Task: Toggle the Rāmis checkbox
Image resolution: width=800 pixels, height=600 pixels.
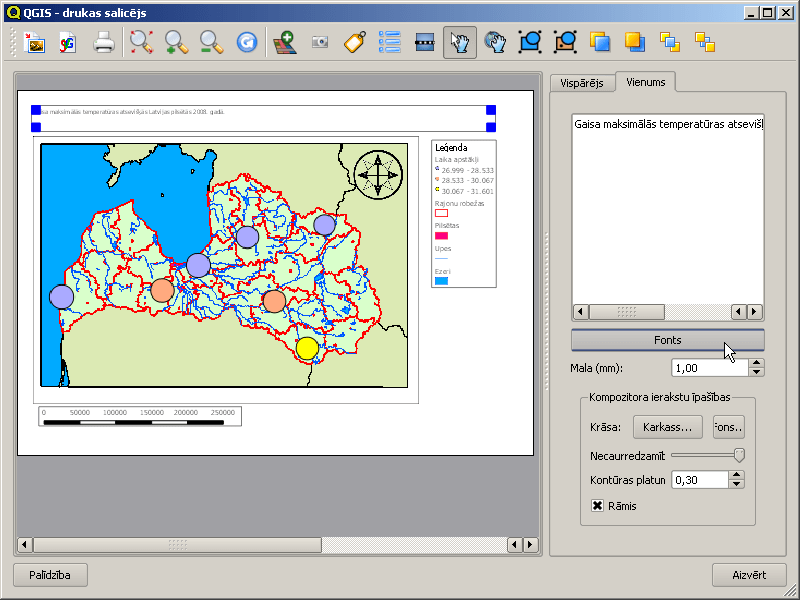Action: pos(597,506)
